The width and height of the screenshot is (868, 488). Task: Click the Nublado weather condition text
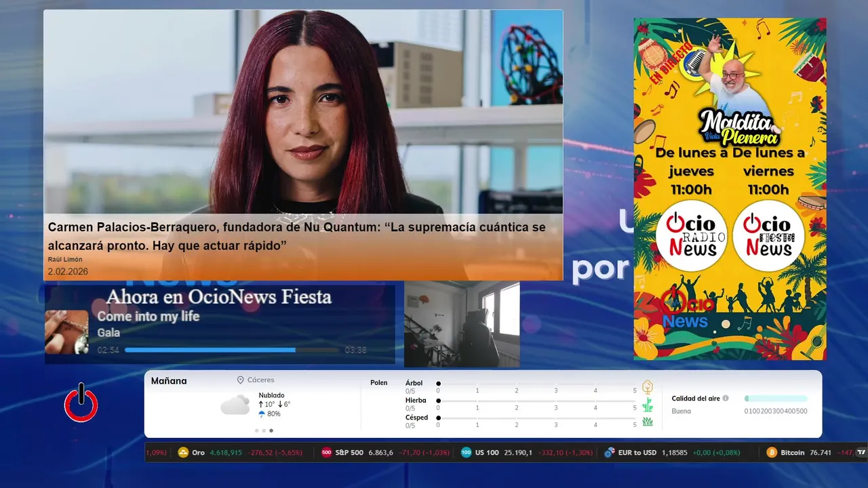click(271, 395)
